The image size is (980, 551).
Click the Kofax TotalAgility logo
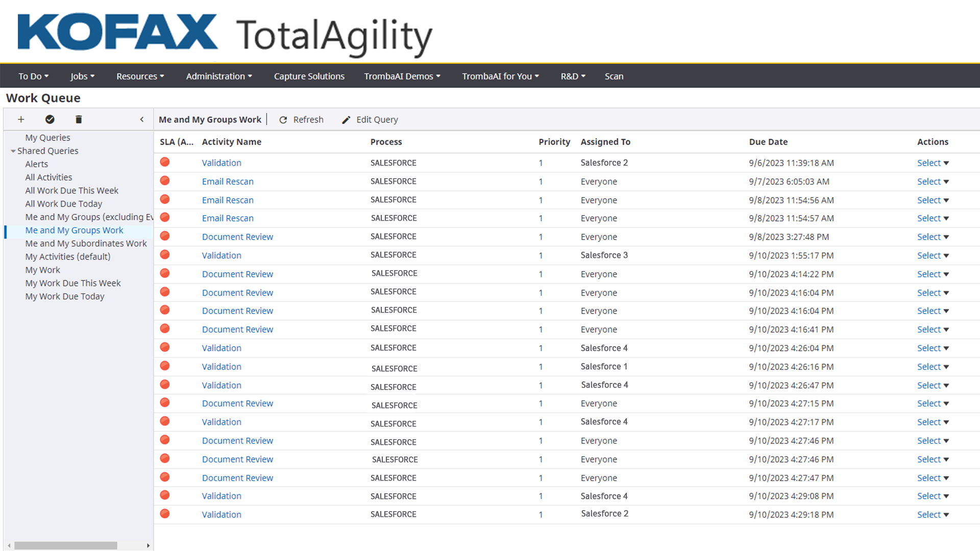pyautogui.click(x=225, y=35)
